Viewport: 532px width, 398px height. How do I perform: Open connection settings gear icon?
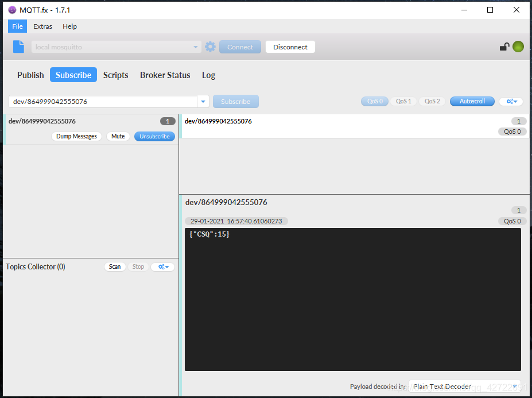(211, 47)
